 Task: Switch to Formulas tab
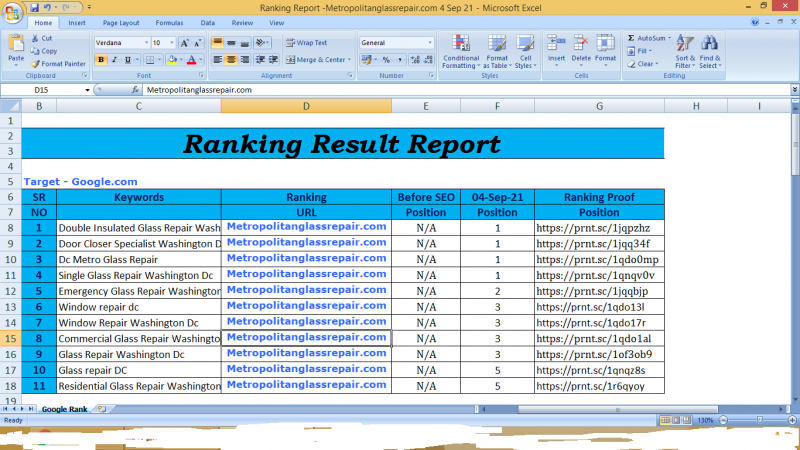(x=169, y=23)
